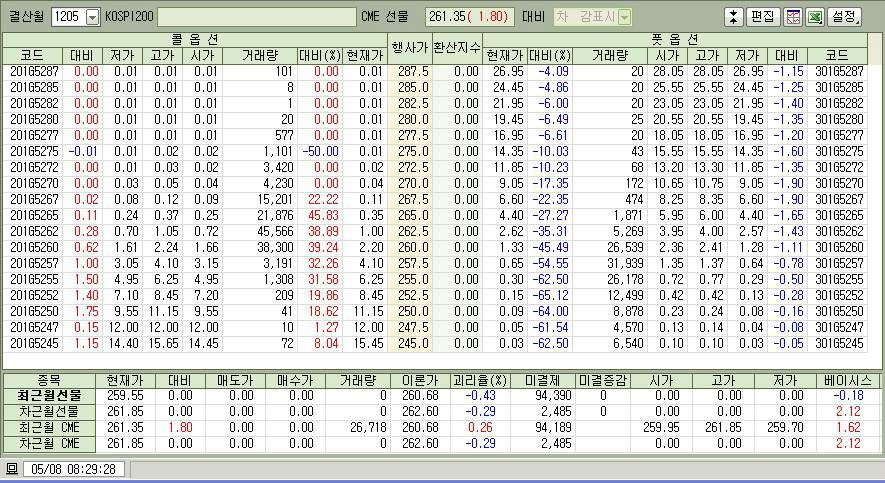885x483 pixels.
Task: Click the small monitor icon in status bar
Action: point(12,468)
